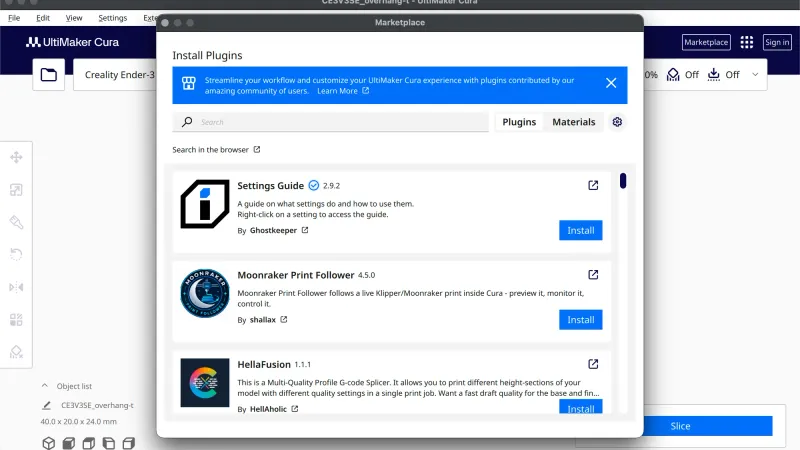Select the Paint tool below the Scale tool
800x450 pixels.
[x=16, y=222]
